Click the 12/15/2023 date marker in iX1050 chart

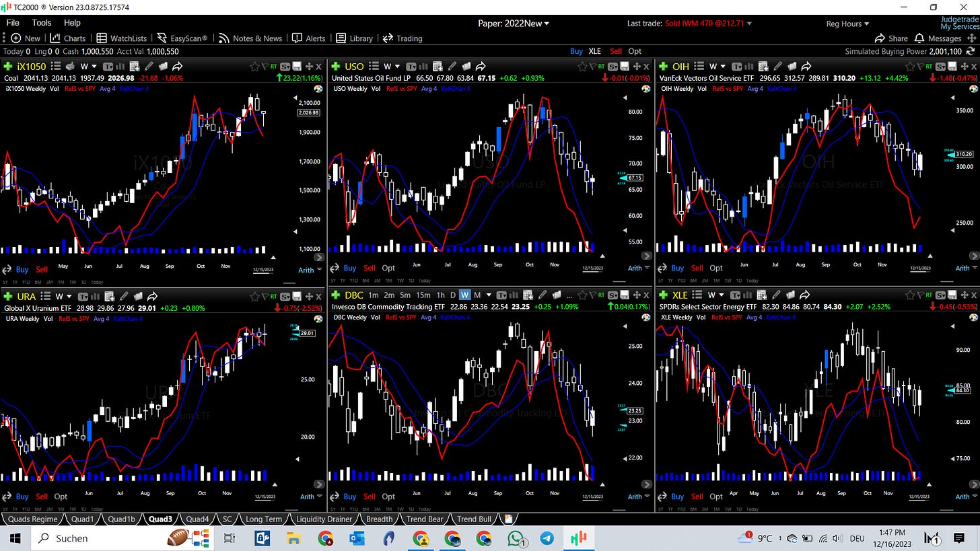[x=263, y=269]
